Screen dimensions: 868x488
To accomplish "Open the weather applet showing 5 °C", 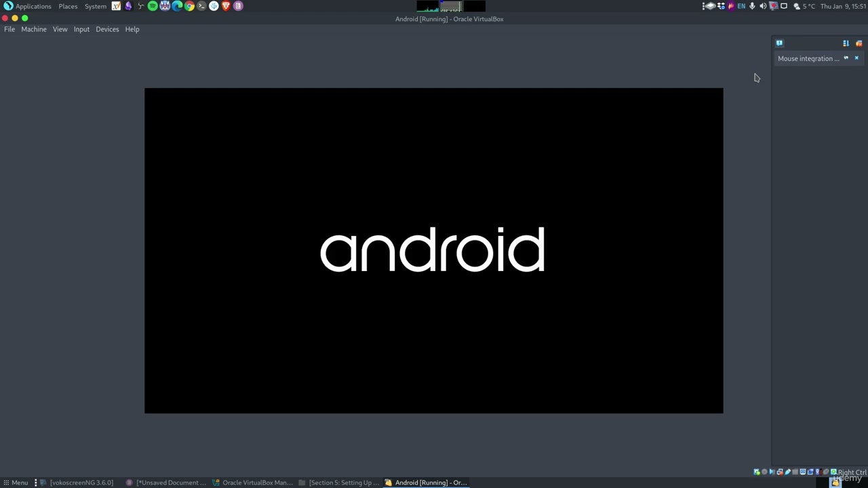I will coord(804,6).
